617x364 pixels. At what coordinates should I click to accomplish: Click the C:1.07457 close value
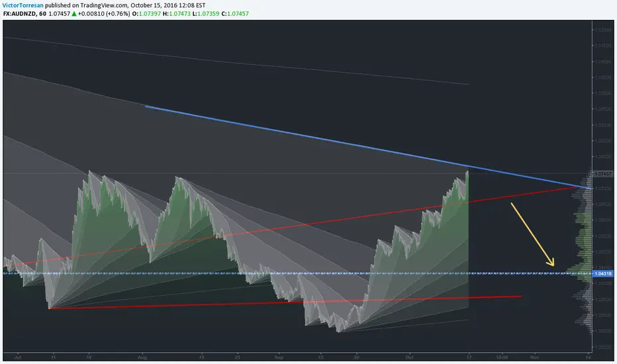[235, 13]
